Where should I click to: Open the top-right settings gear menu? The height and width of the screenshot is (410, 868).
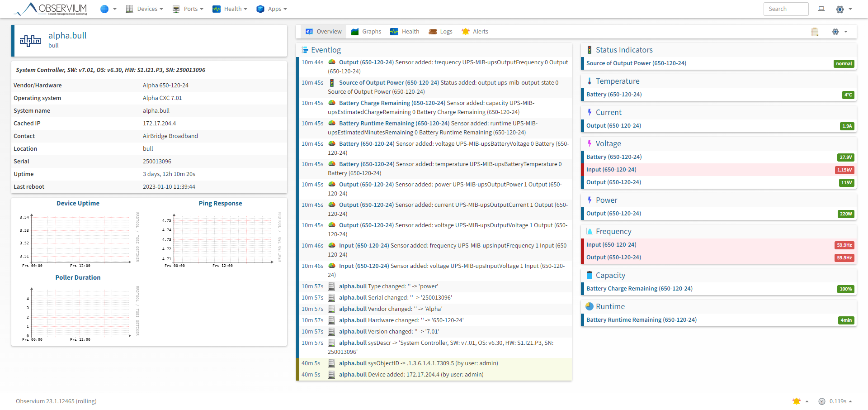[x=844, y=9]
